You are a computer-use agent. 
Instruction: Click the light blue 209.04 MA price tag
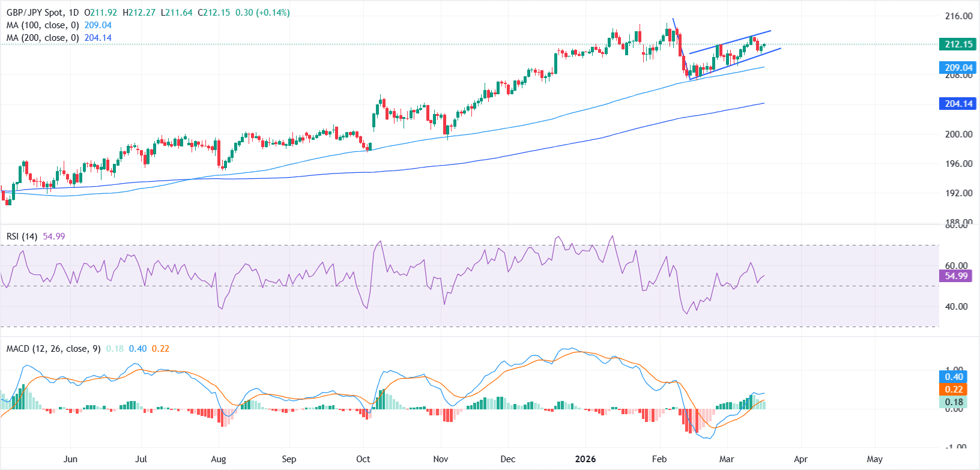point(958,68)
